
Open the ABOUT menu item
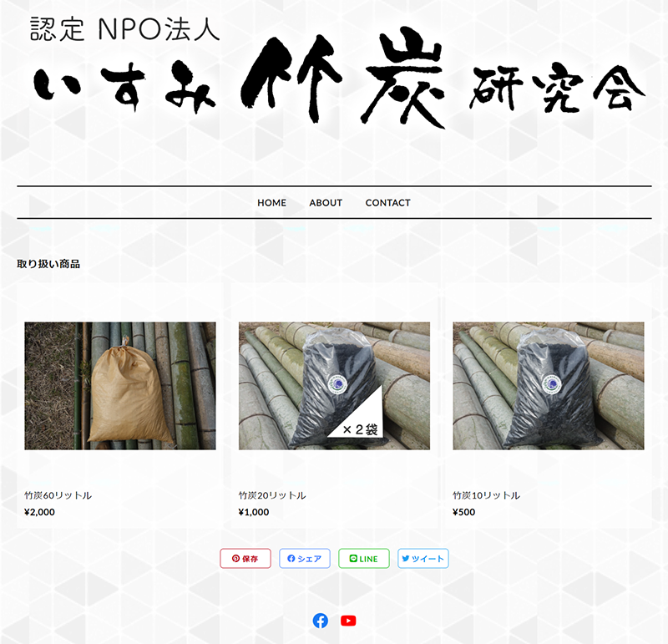pos(326,203)
